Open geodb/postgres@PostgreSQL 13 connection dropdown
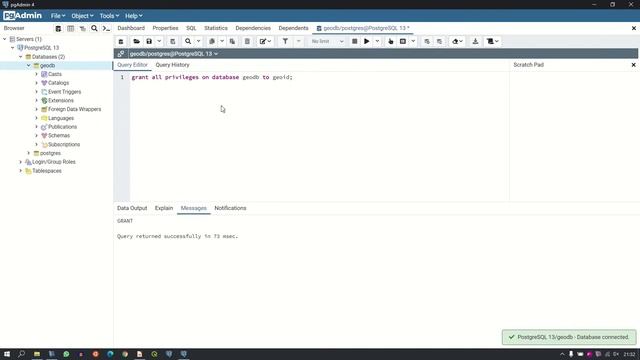The width and height of the screenshot is (640, 360). pos(173,54)
